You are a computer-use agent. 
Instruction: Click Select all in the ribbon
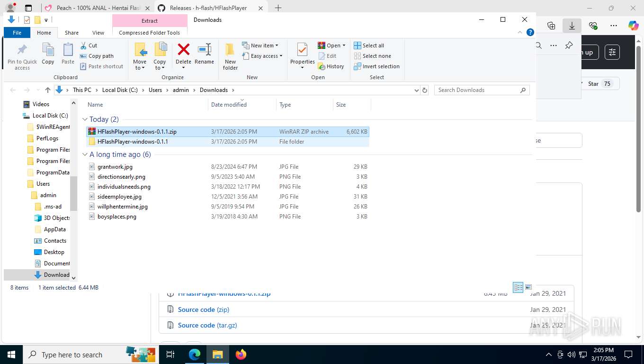pyautogui.click(x=369, y=45)
